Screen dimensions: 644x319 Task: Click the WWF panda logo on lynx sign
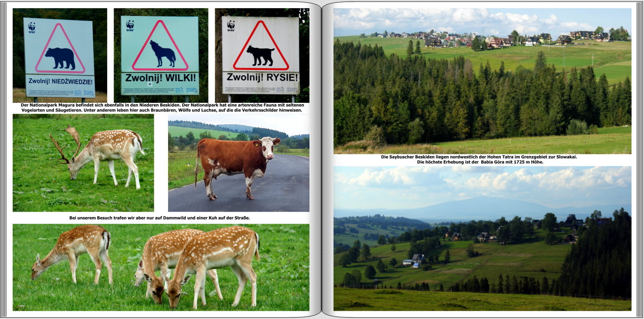coord(231,26)
